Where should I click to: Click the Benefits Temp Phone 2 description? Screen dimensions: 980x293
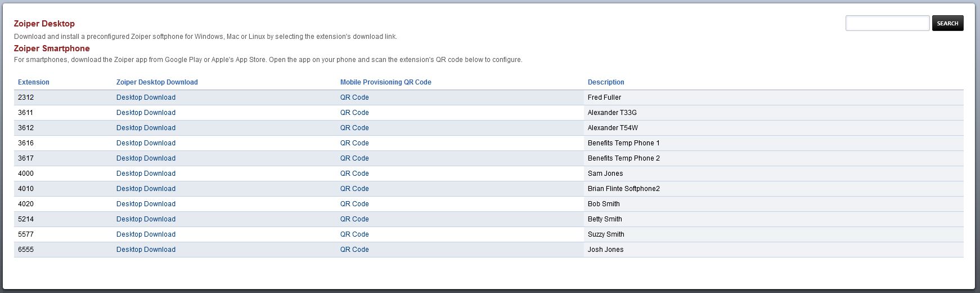(624, 158)
